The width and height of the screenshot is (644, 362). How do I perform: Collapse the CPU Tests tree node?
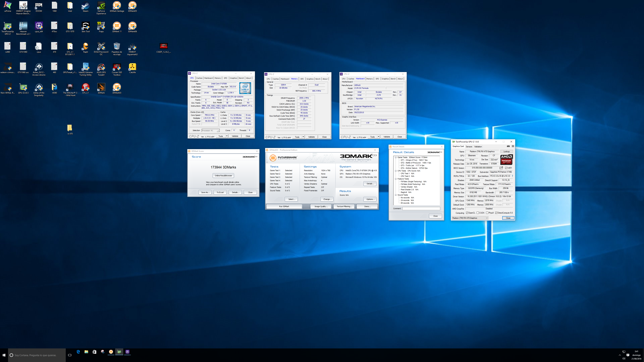click(x=396, y=171)
